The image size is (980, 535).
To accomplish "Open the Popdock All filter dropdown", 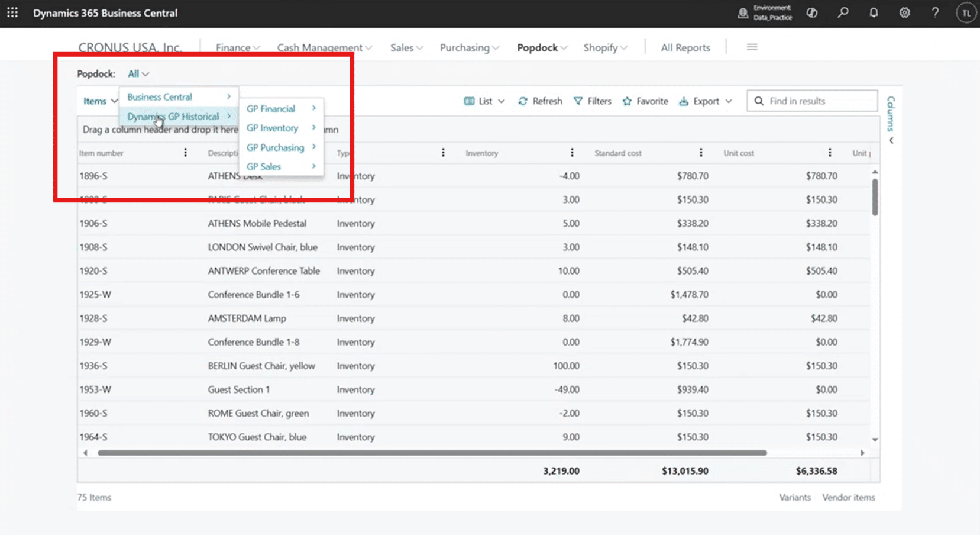I will coord(138,74).
